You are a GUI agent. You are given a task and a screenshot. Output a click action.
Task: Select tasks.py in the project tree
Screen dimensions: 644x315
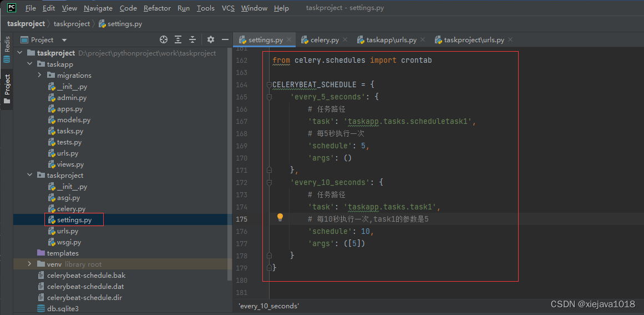(70, 131)
